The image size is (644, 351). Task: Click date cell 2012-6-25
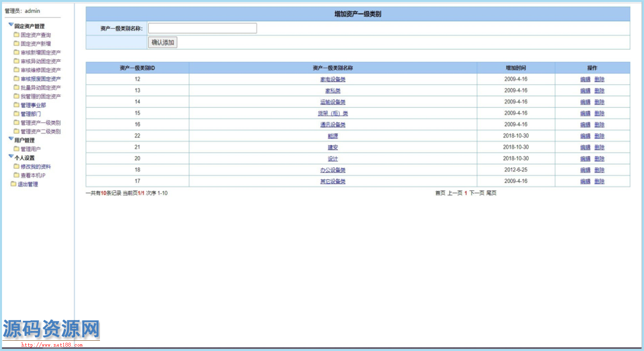tap(516, 170)
